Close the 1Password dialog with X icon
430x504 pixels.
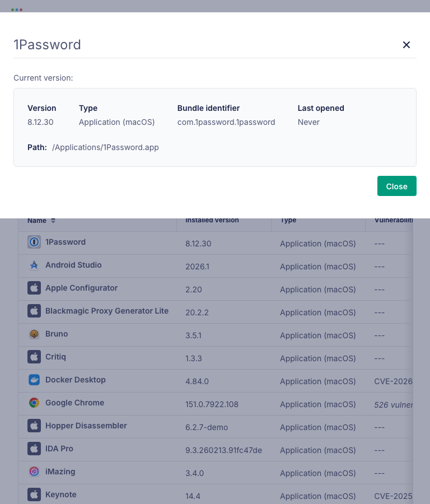(x=406, y=45)
